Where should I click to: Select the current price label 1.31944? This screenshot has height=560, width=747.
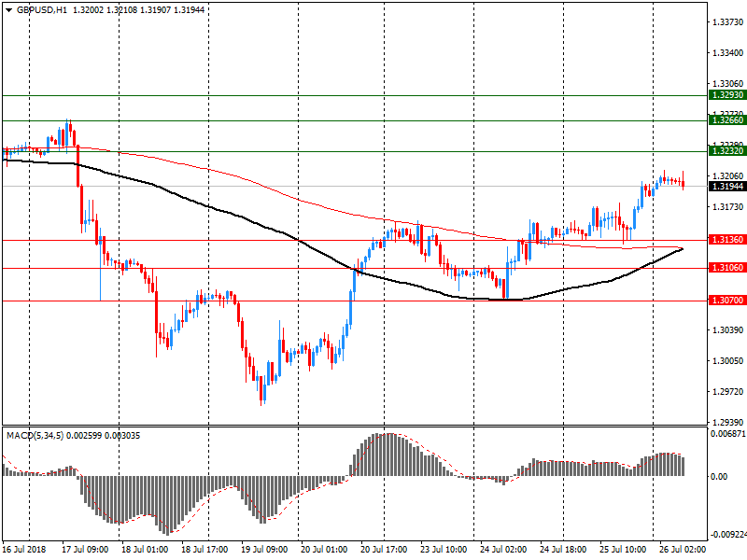coord(727,186)
